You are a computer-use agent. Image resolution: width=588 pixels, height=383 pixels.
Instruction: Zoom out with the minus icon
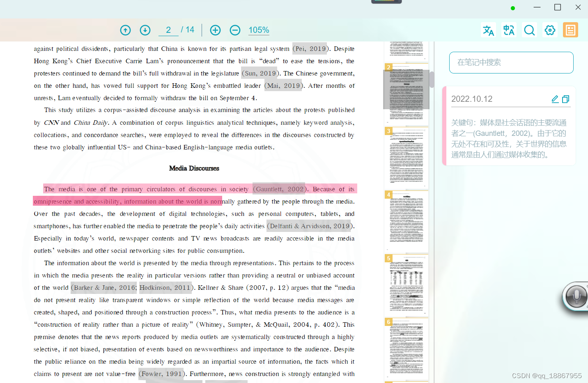coord(235,30)
